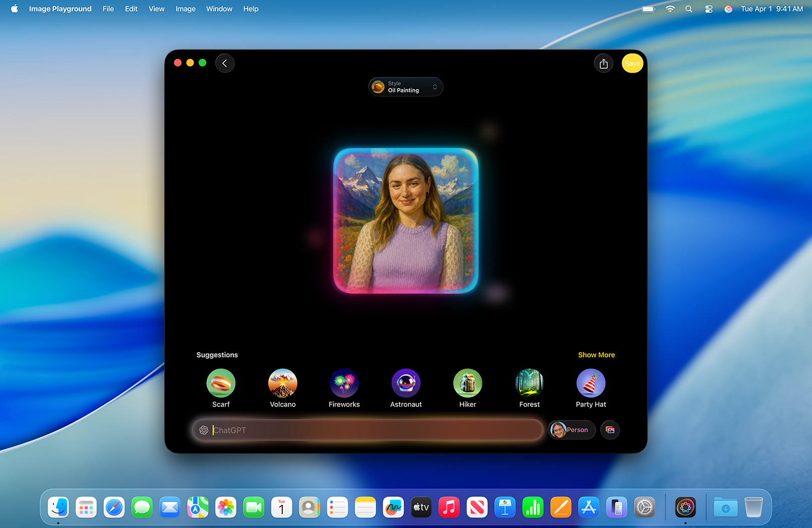Image resolution: width=812 pixels, height=528 pixels.
Task: Add the Volcano suggestion
Action: [282, 383]
